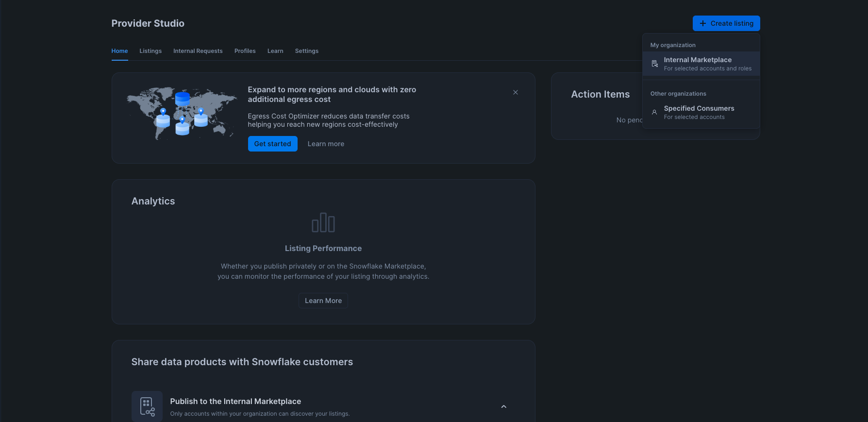The height and width of the screenshot is (422, 868).
Task: Switch to the Internal Requests tab
Action: pyautogui.click(x=198, y=51)
